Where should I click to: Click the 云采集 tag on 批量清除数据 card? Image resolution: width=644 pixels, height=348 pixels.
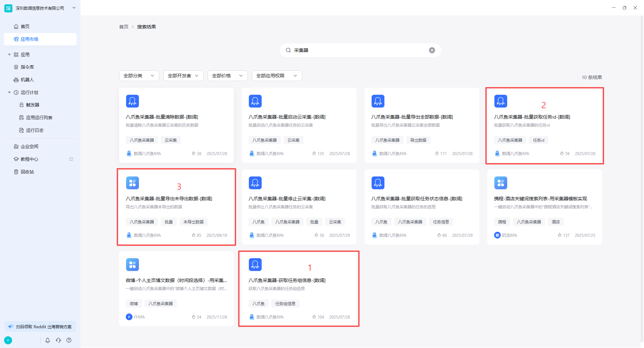171,140
